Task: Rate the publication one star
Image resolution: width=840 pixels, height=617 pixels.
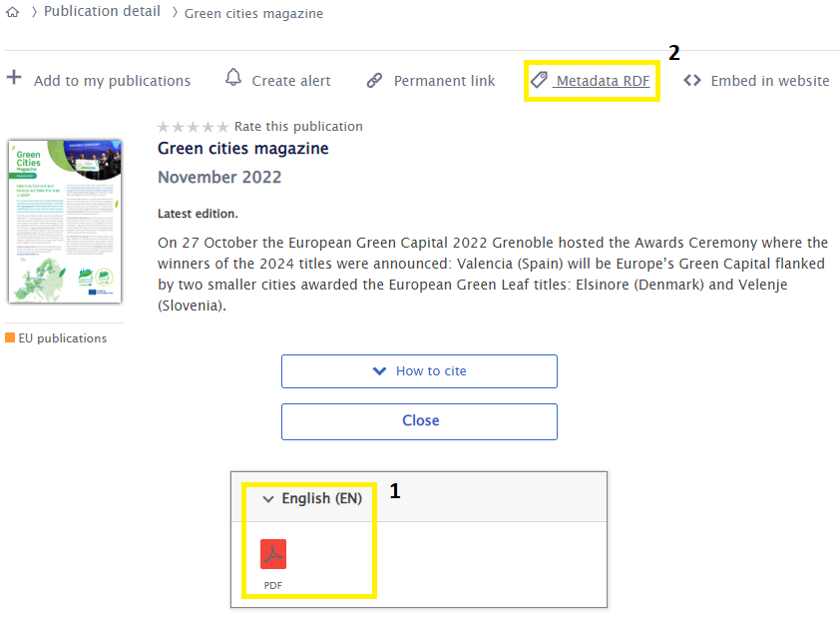Action: [164, 127]
